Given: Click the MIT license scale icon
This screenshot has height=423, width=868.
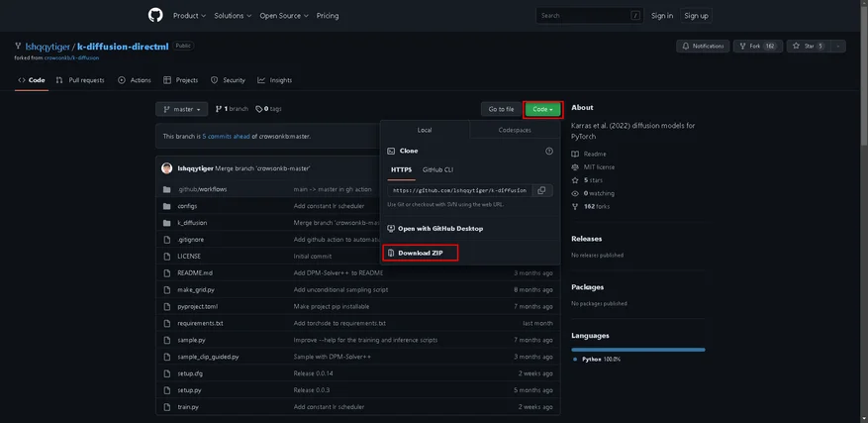Looking at the screenshot, I should click(575, 166).
